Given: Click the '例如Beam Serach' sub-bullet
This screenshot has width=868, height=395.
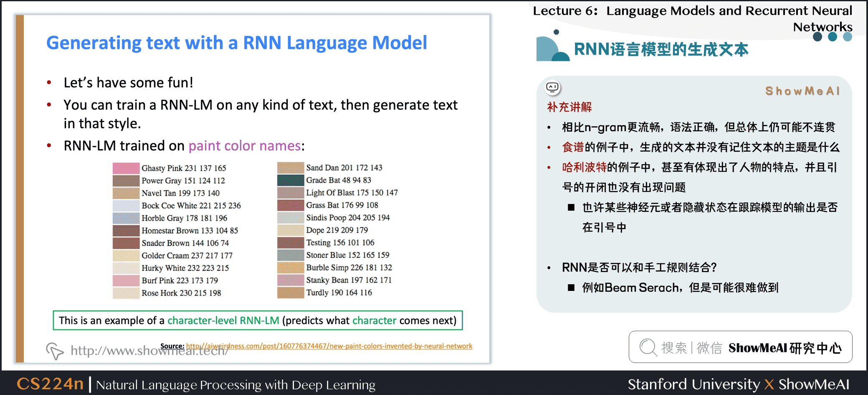Looking at the screenshot, I should (680, 288).
